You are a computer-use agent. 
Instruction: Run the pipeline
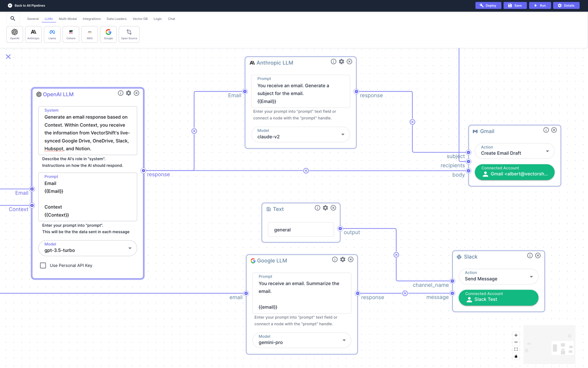point(540,5)
